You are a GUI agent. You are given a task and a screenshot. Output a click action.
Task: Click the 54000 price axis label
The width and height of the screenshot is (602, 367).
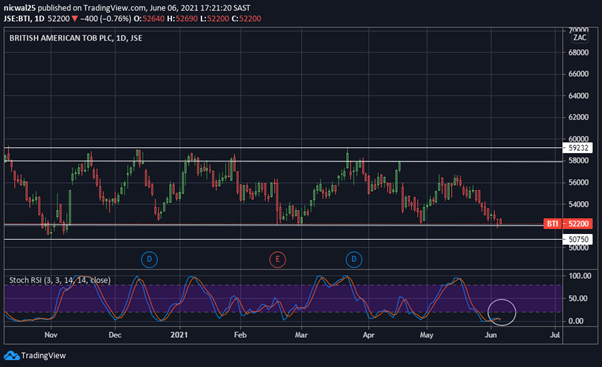point(578,204)
